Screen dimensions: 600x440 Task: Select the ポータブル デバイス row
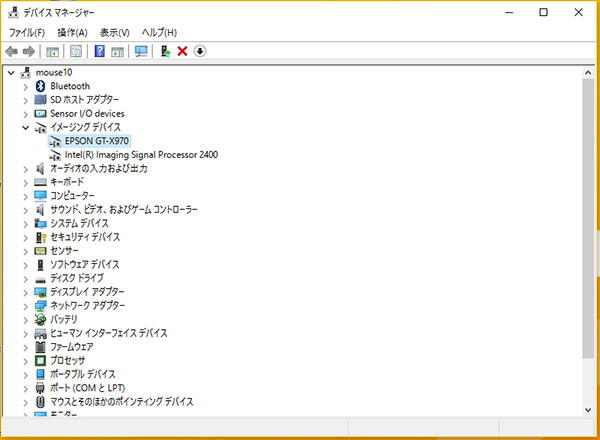point(83,374)
